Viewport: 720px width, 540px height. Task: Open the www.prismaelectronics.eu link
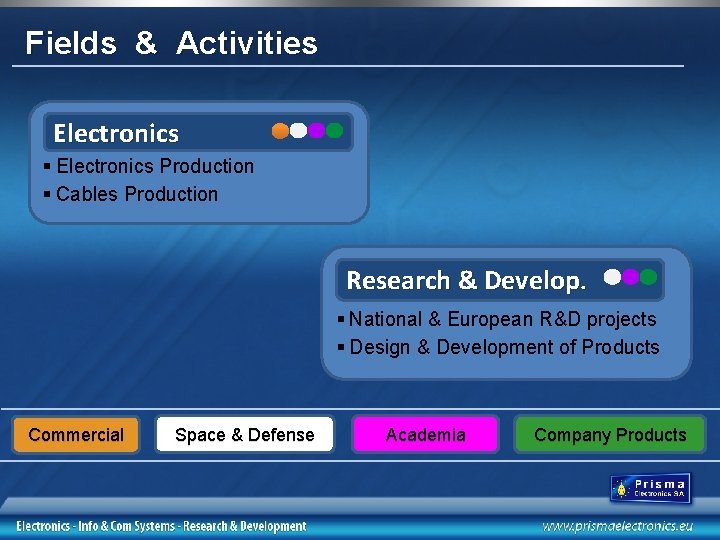[617, 526]
